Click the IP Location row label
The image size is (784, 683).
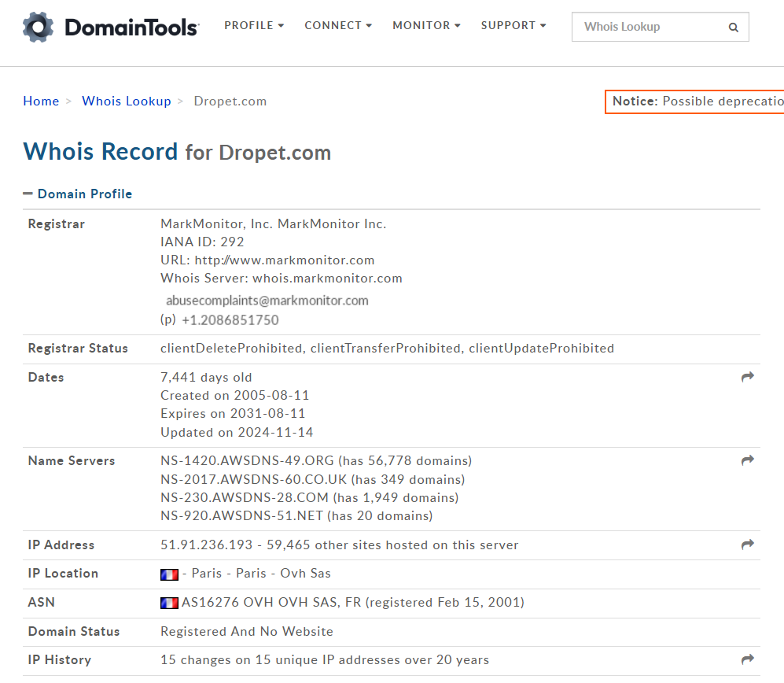[x=63, y=574]
